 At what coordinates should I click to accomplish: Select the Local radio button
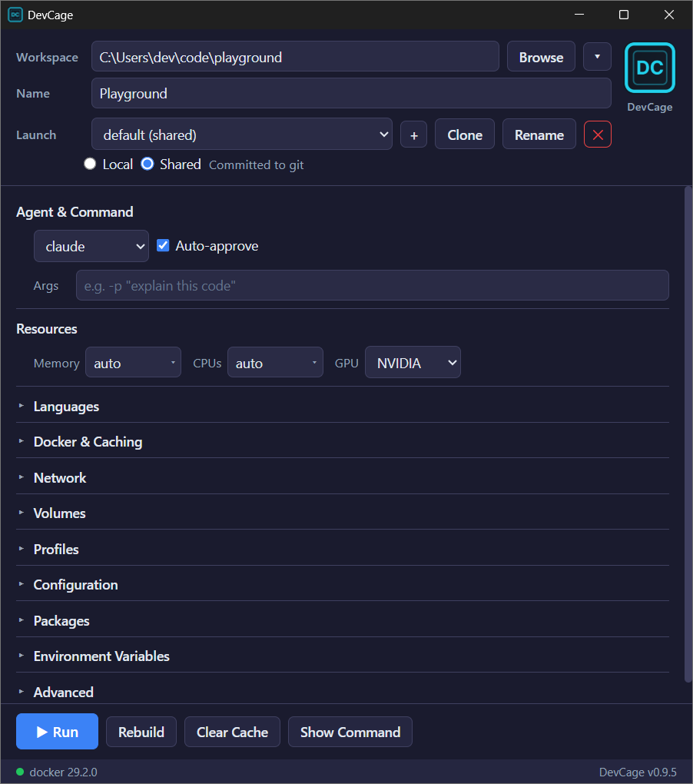[90, 164]
